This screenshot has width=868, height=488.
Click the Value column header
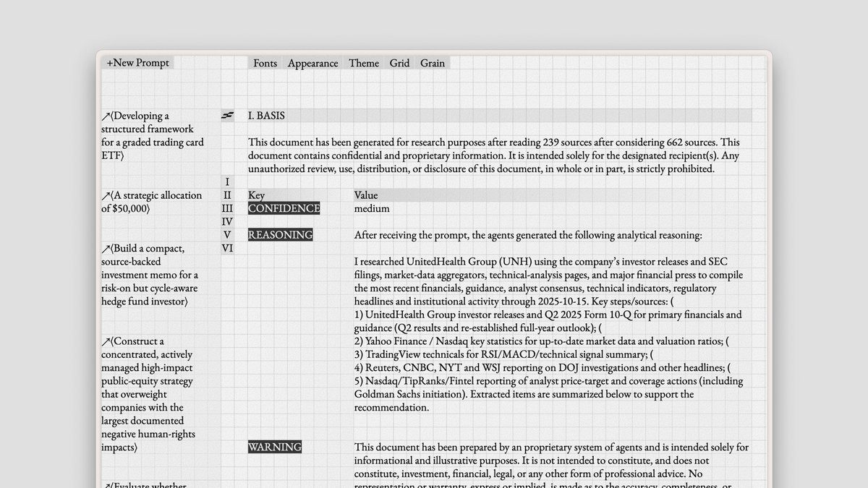(x=553, y=195)
